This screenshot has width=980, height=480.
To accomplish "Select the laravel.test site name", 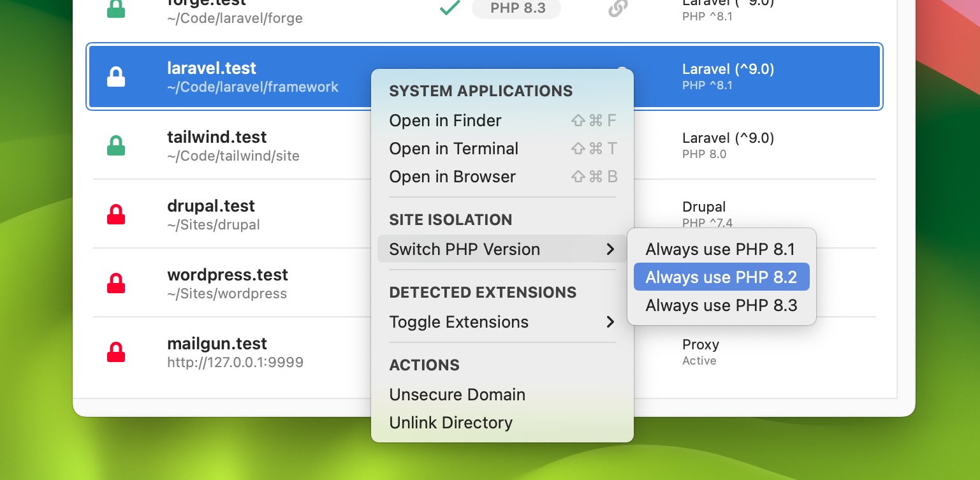I will tap(212, 68).
